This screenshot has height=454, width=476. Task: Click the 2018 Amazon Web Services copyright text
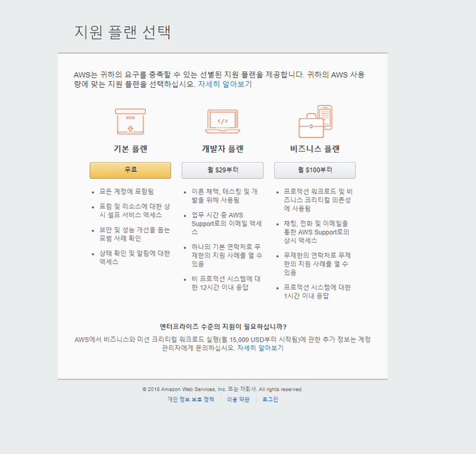[x=222, y=389]
